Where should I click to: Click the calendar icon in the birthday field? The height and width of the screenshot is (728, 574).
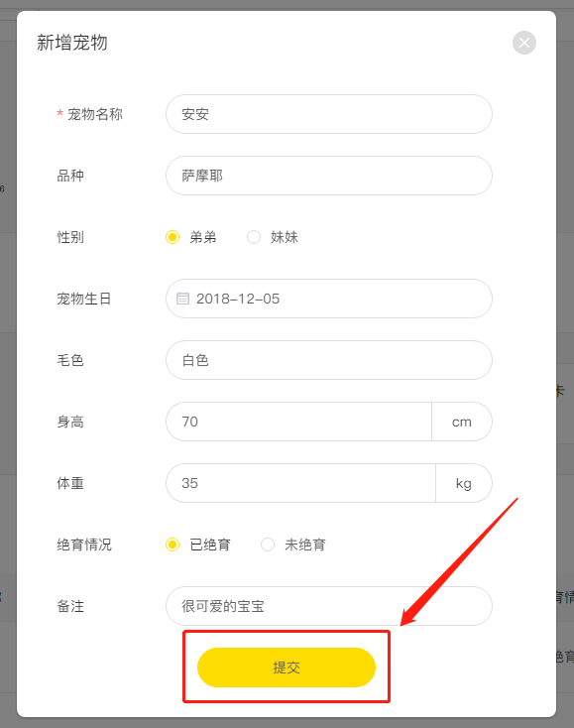182,299
